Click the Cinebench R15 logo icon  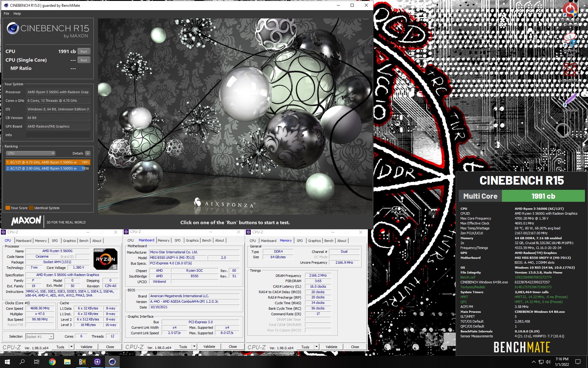[13, 28]
